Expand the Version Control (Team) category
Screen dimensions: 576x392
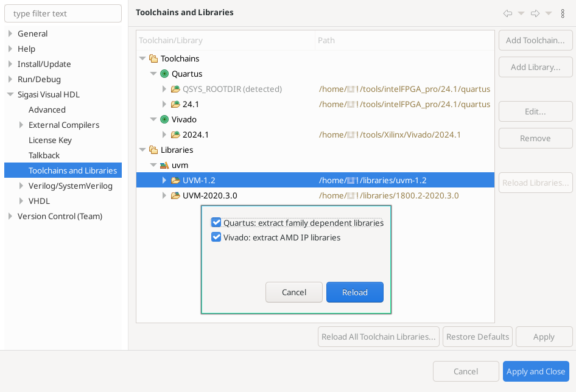(x=10, y=216)
